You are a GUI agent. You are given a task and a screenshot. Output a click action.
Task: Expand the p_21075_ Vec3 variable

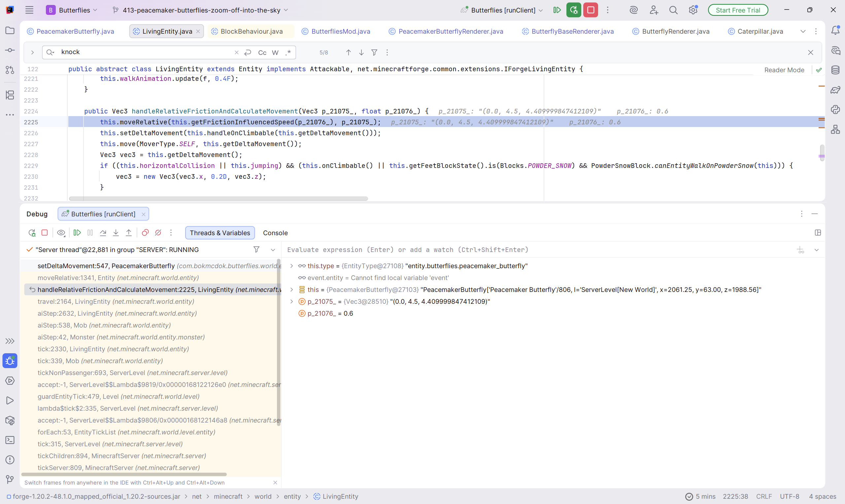(x=291, y=301)
